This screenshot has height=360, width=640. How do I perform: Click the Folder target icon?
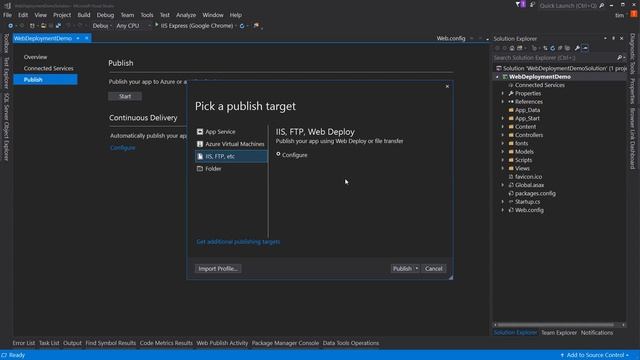200,169
